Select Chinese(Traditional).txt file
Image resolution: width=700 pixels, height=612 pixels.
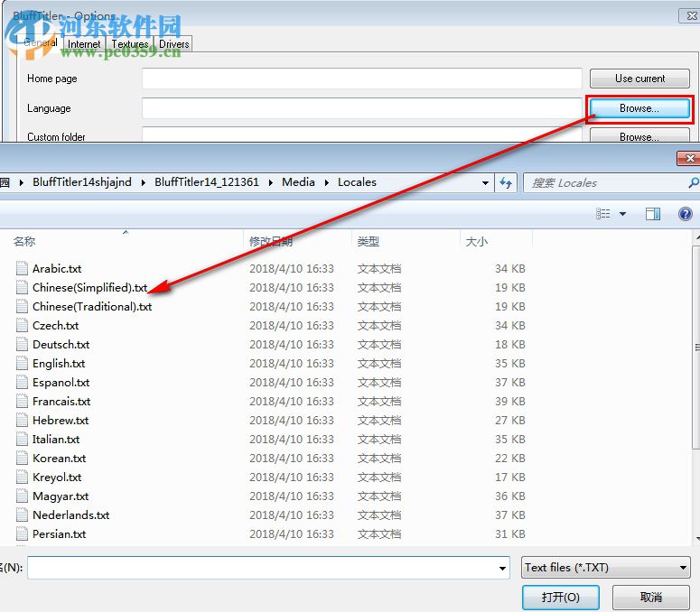tap(92, 306)
